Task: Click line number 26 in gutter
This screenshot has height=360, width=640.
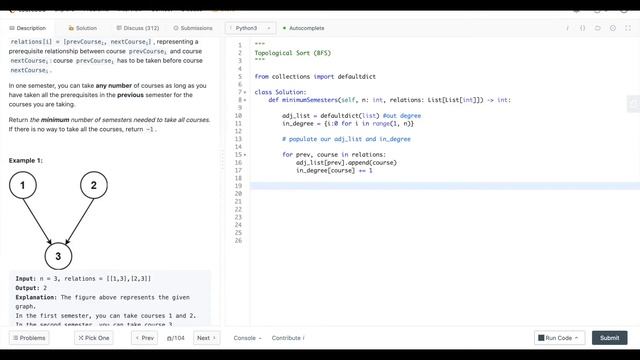Action: [x=238, y=241]
